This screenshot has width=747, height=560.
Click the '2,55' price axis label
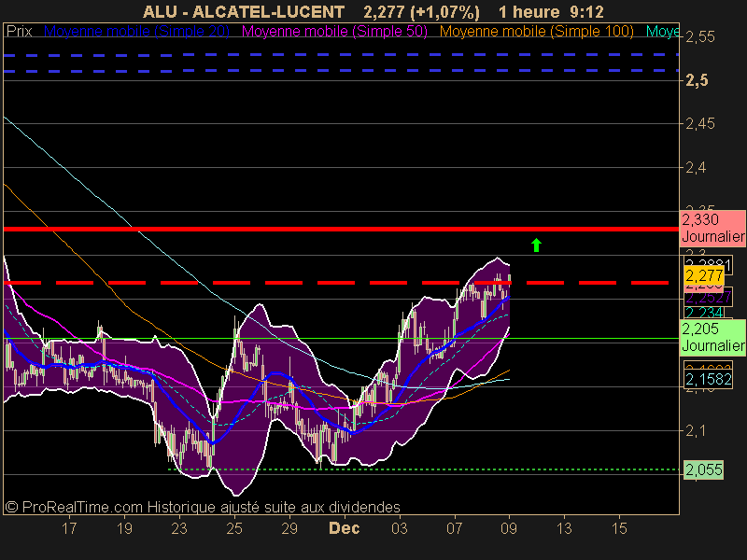tap(699, 36)
